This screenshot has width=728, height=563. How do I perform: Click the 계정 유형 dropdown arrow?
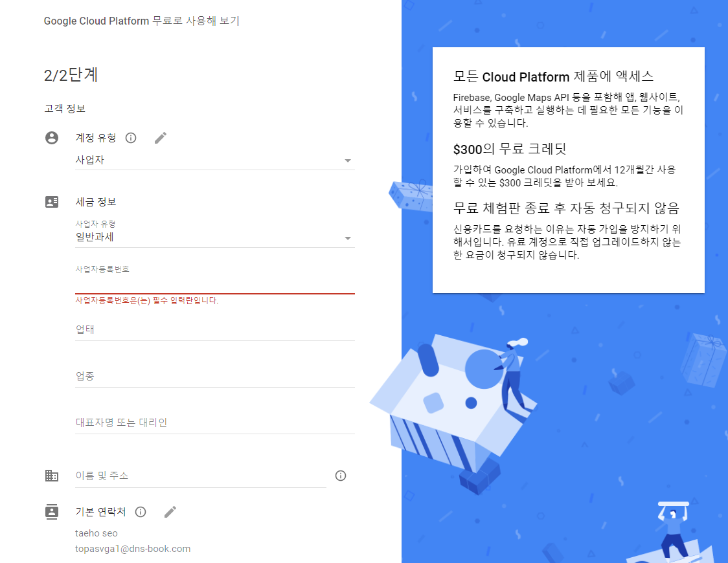[348, 160]
